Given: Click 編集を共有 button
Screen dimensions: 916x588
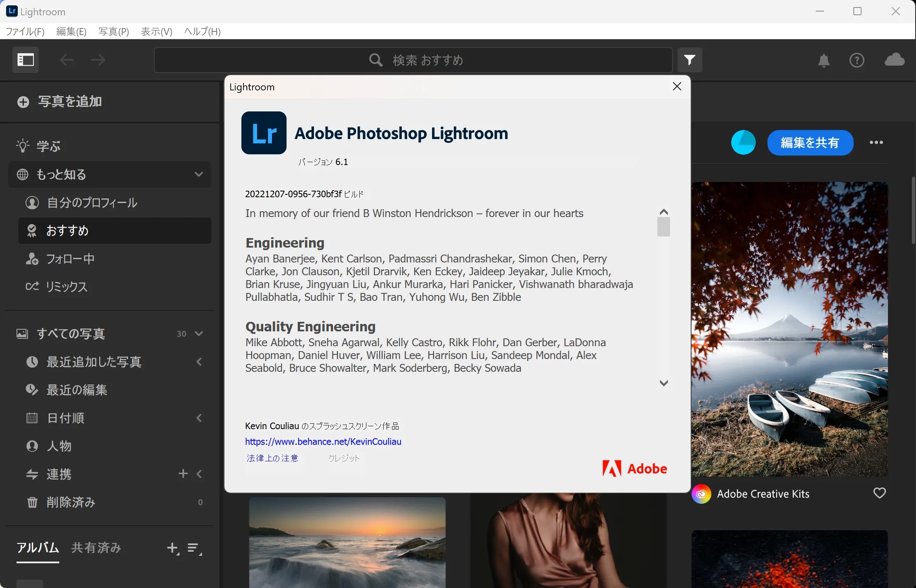Looking at the screenshot, I should point(810,143).
